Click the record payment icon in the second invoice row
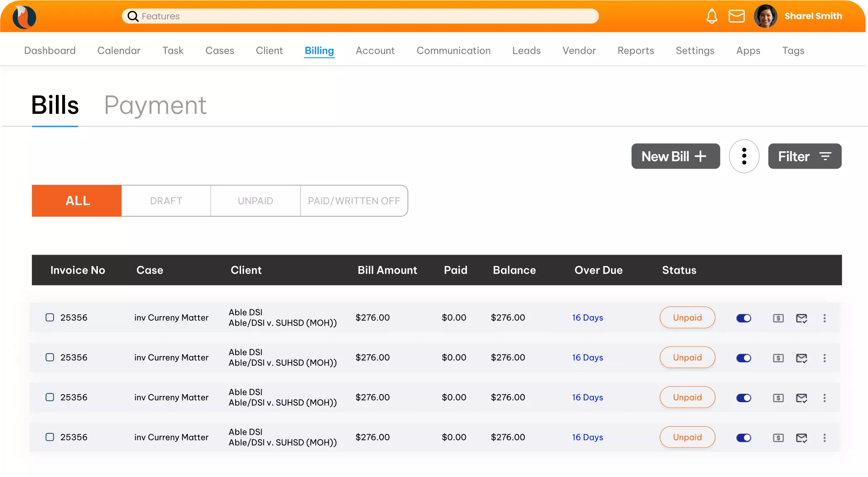Viewport: 868px width, 477px height. (778, 358)
